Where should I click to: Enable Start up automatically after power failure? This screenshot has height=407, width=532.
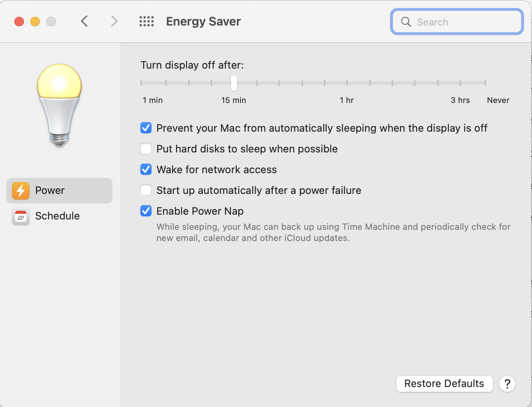click(146, 190)
